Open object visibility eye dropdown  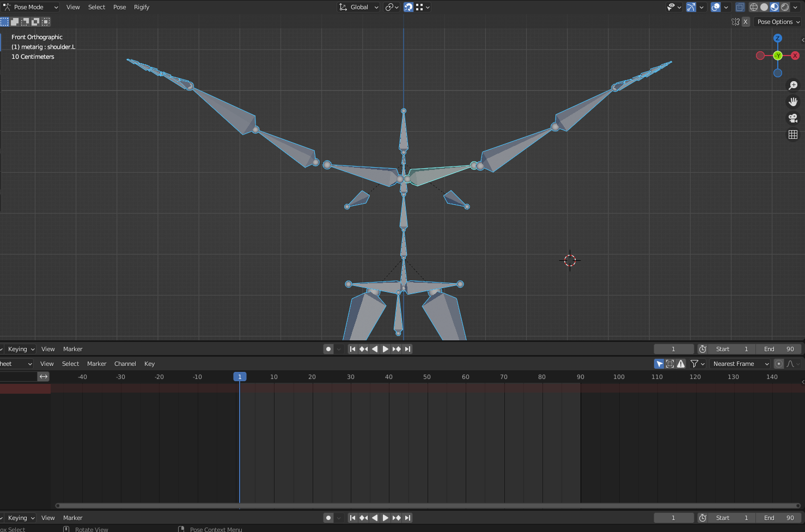(674, 7)
